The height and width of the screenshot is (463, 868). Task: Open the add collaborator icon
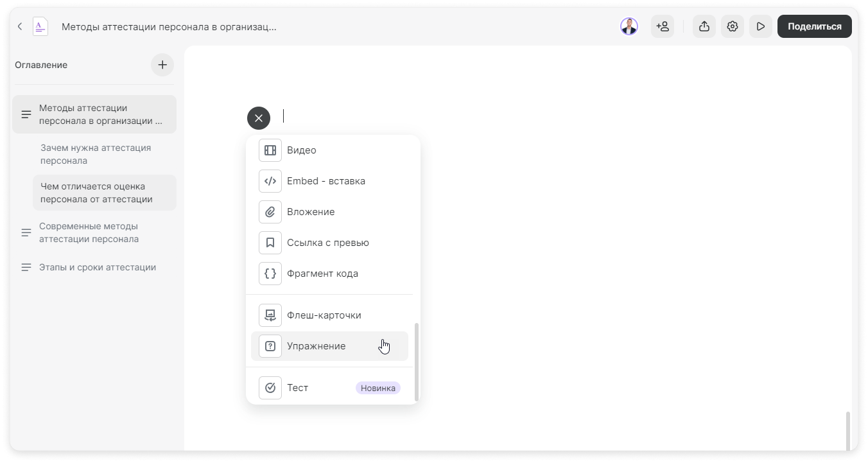(x=663, y=26)
